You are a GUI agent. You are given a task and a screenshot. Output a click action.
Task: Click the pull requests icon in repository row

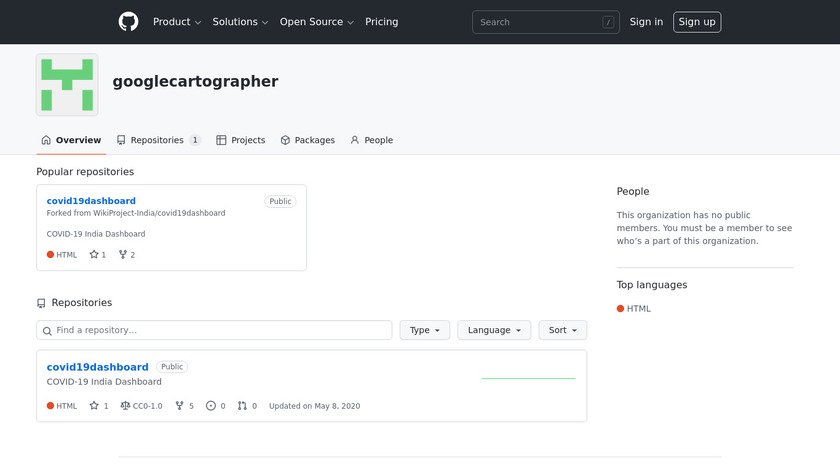pyautogui.click(x=242, y=406)
